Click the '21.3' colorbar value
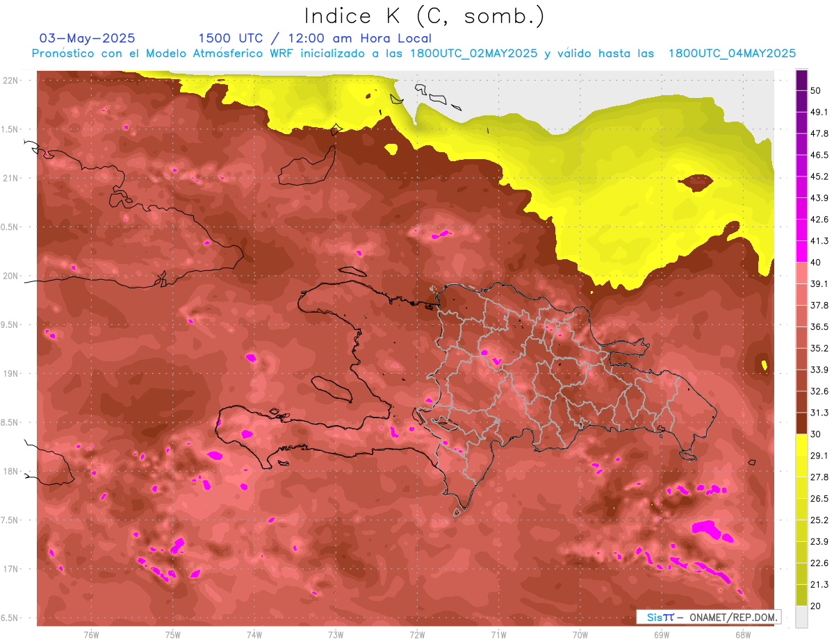The height and width of the screenshot is (644, 834). 819,584
